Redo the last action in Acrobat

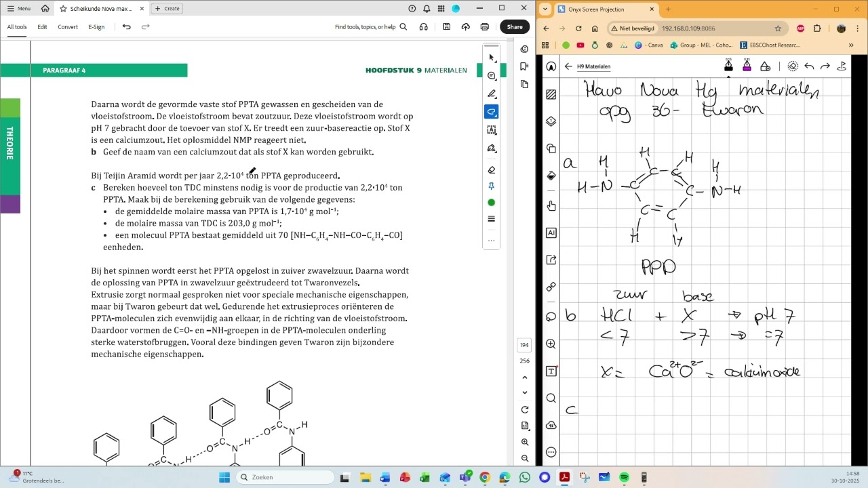click(x=145, y=27)
